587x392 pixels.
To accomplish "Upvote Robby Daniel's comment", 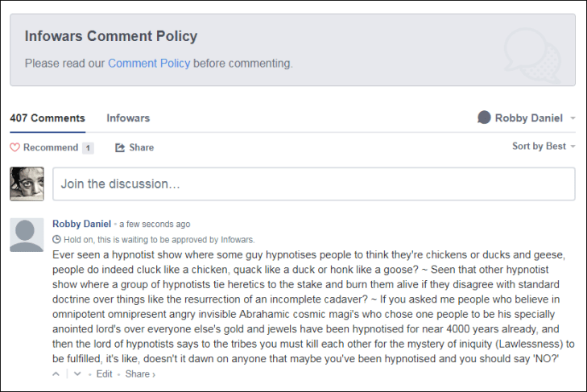I will coord(56,373).
